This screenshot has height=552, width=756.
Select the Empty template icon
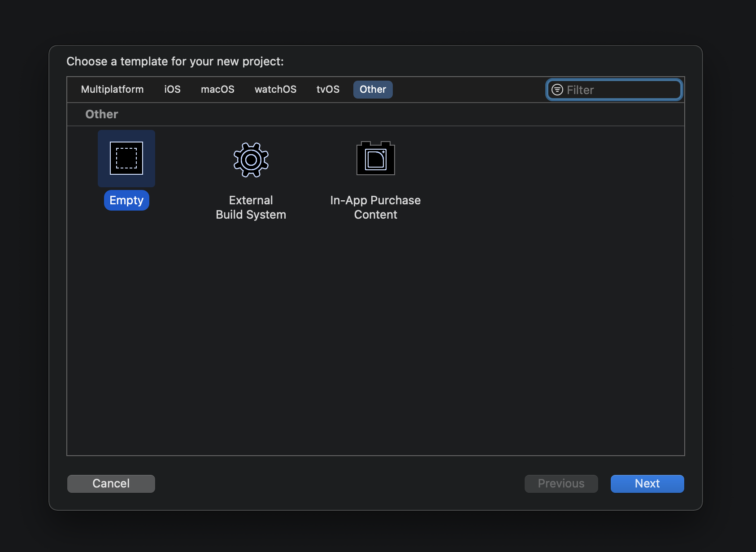coord(126,158)
